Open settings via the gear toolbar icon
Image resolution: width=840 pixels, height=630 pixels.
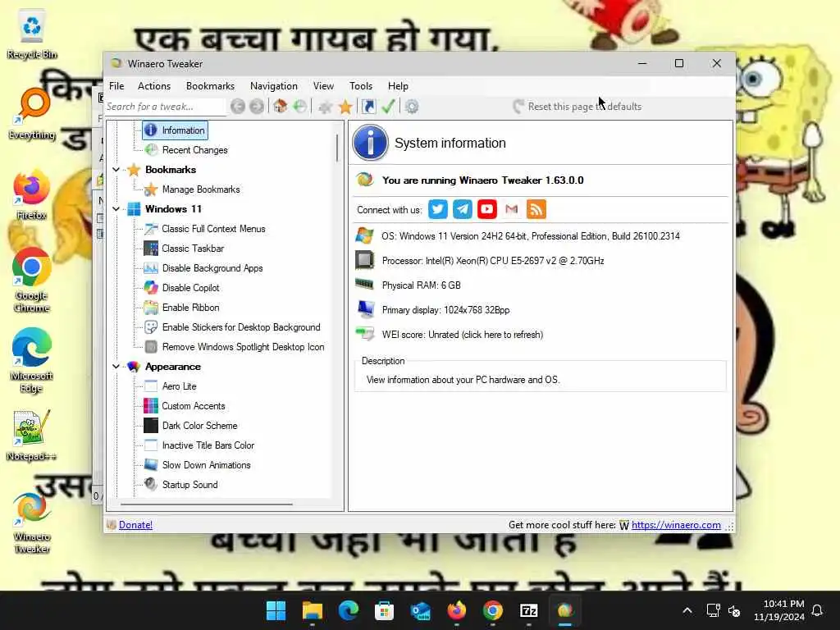(x=412, y=107)
